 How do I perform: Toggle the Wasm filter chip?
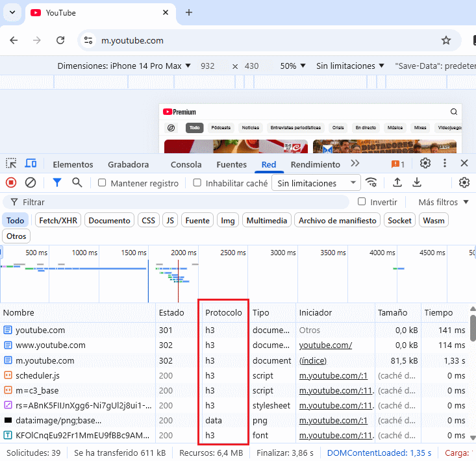coord(434,220)
